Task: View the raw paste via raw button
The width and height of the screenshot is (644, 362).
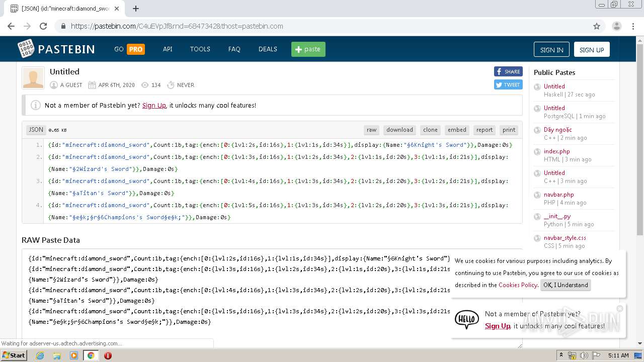Action: 371,130
